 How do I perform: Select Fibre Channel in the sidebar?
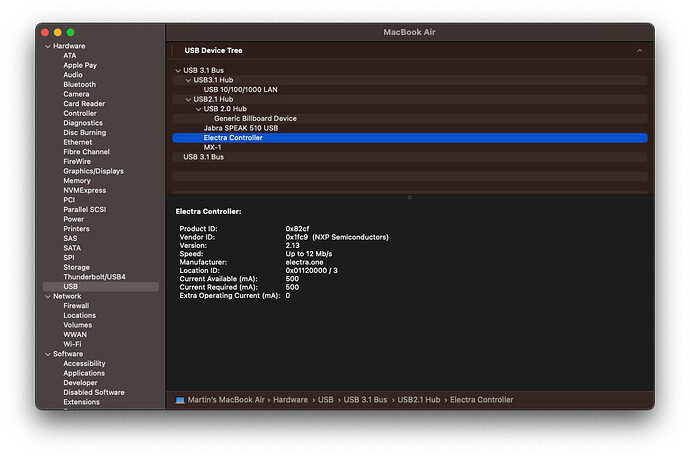click(x=86, y=152)
